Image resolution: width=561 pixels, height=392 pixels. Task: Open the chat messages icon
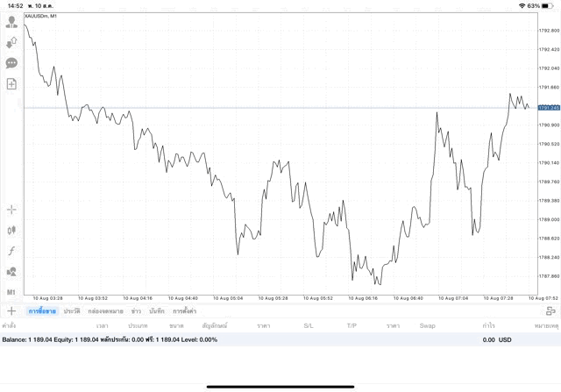point(11,63)
